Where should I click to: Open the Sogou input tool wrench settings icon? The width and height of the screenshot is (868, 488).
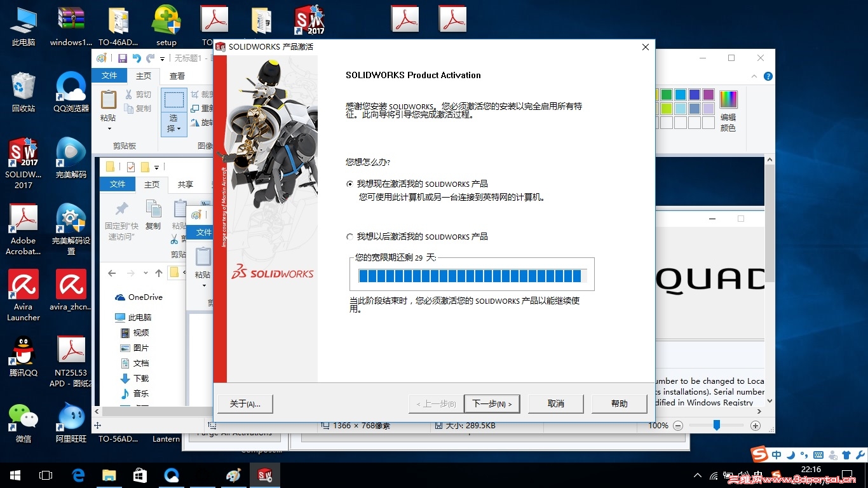pyautogui.click(x=860, y=454)
